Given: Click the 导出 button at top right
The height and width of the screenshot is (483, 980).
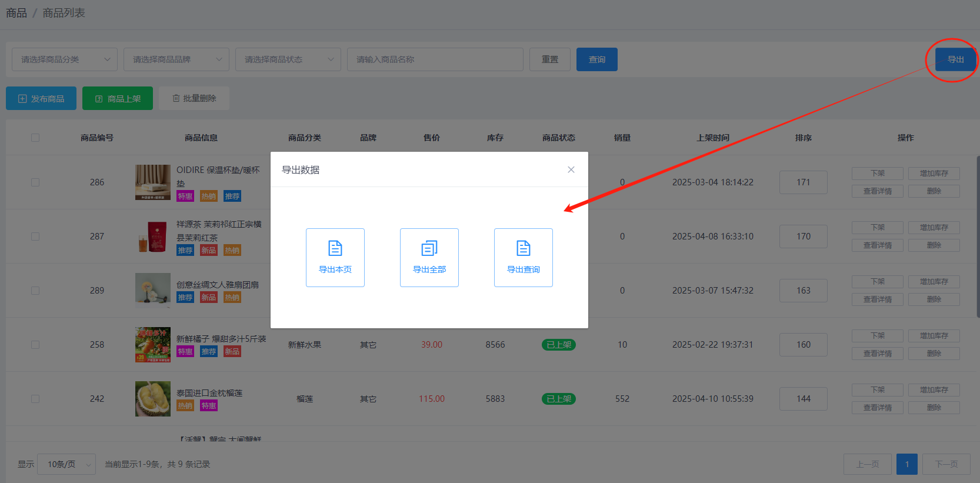Looking at the screenshot, I should click(955, 59).
